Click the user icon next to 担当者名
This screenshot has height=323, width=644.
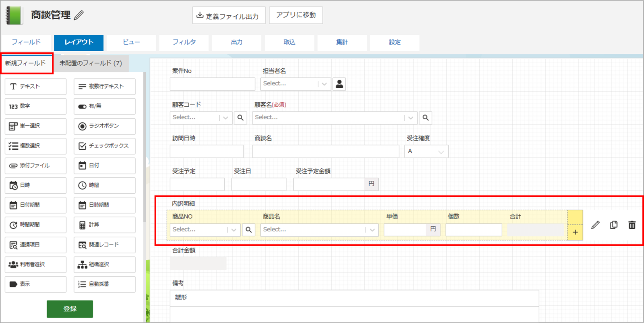click(339, 84)
